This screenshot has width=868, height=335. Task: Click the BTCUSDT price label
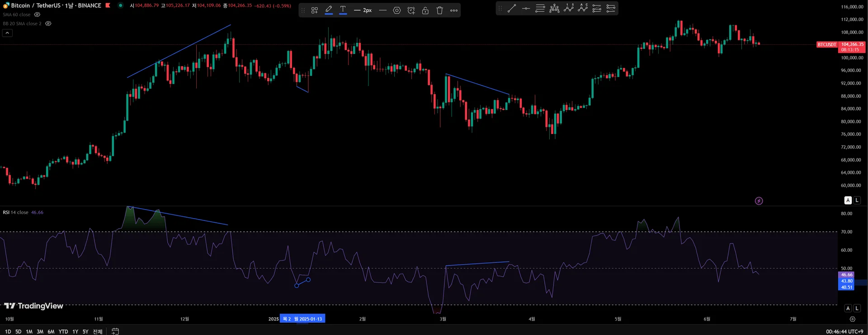[827, 44]
